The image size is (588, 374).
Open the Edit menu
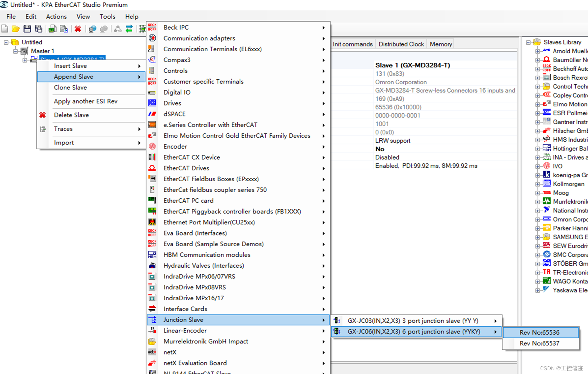31,16
